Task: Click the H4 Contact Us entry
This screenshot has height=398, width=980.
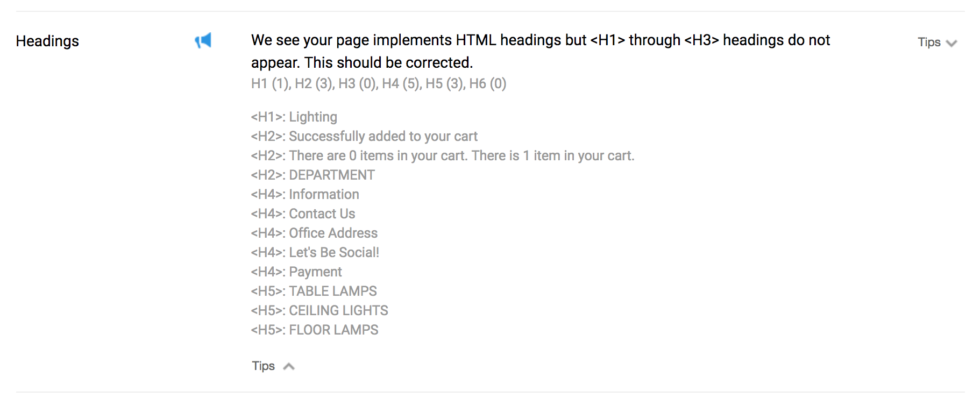Action: [303, 214]
